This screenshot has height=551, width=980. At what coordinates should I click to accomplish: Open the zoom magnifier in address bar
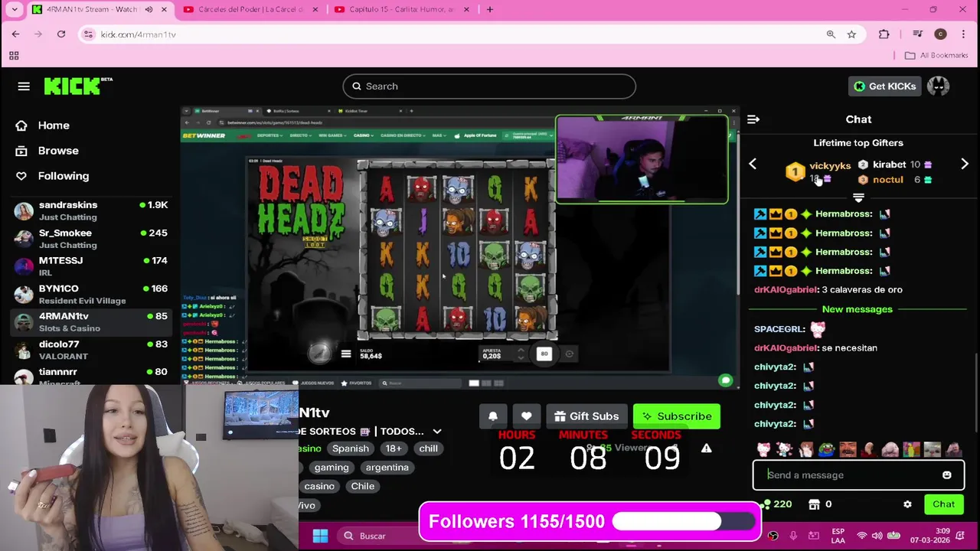pos(831,34)
